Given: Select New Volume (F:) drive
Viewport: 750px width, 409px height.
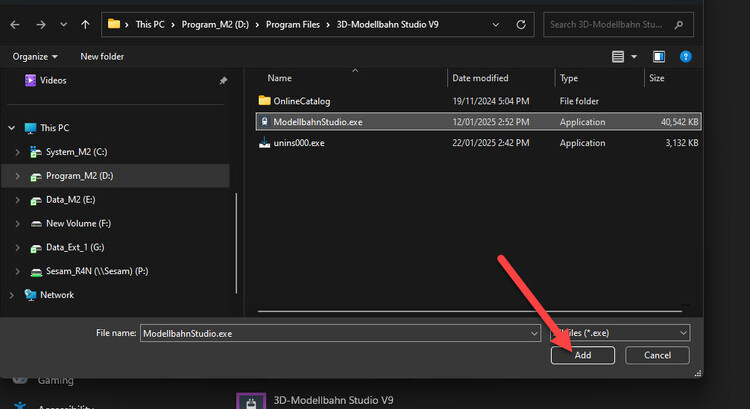Looking at the screenshot, I should (x=78, y=223).
